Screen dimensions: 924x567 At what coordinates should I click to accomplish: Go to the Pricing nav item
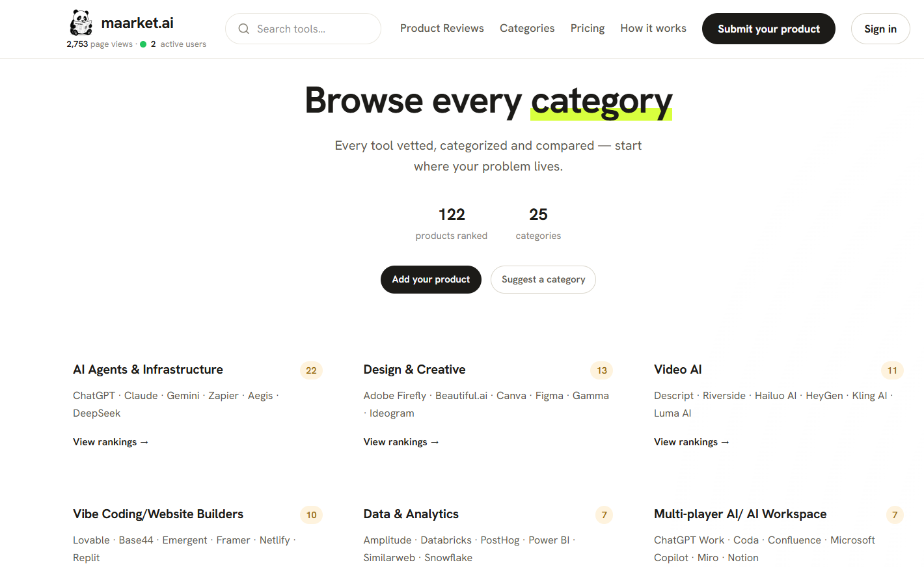pyautogui.click(x=588, y=29)
